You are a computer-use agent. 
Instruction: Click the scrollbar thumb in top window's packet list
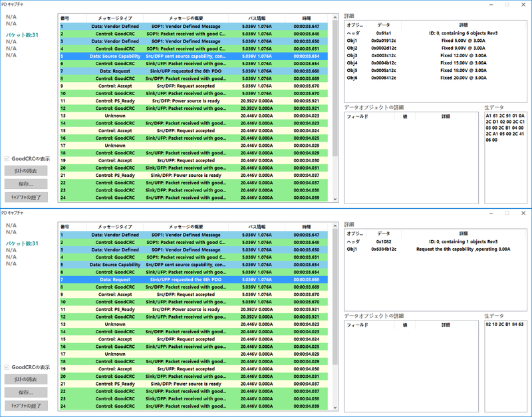(x=335, y=88)
